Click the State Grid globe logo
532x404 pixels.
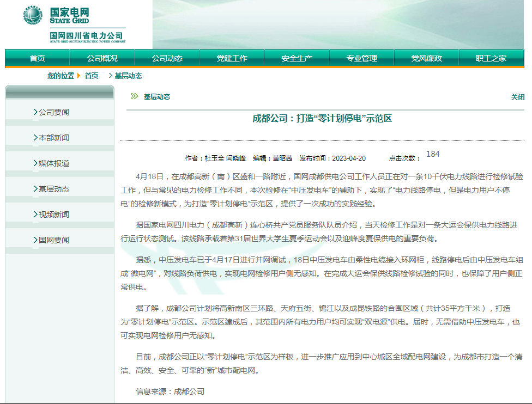coord(33,15)
